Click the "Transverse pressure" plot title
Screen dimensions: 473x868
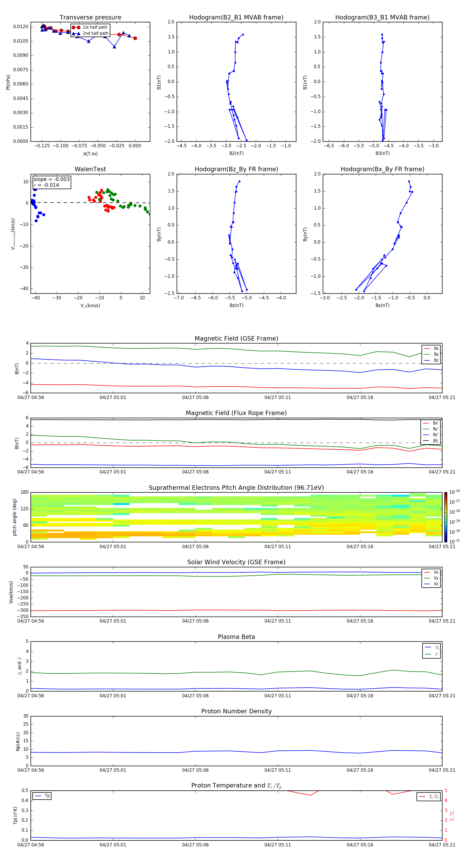(90, 18)
